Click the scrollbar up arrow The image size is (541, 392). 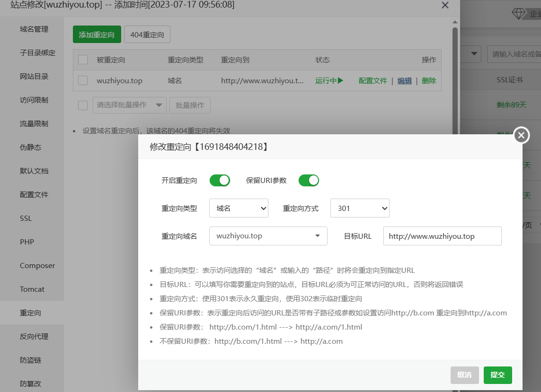point(455,22)
